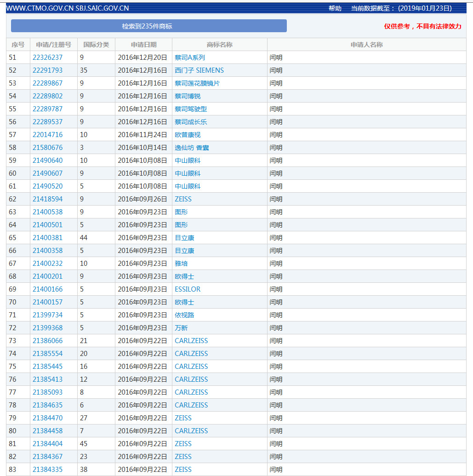Open CARLZEISS trademark in row 76
Image resolution: width=473 pixels, height=476 pixels.
click(x=191, y=379)
